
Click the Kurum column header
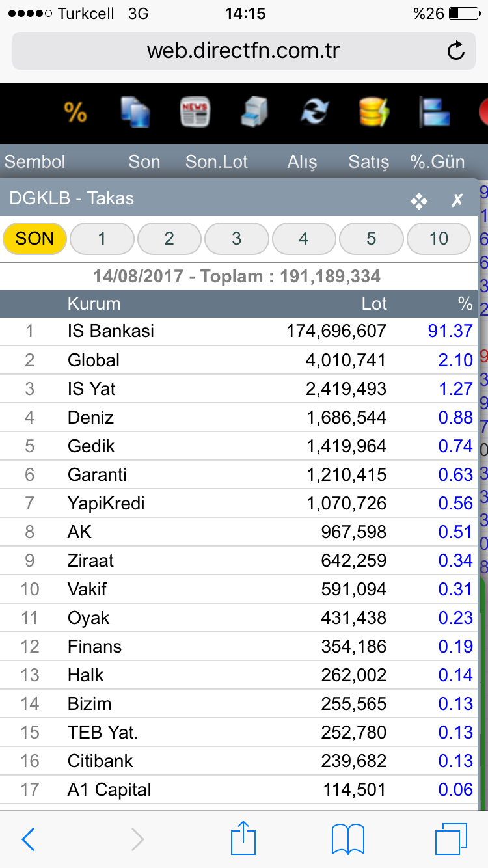tap(94, 303)
